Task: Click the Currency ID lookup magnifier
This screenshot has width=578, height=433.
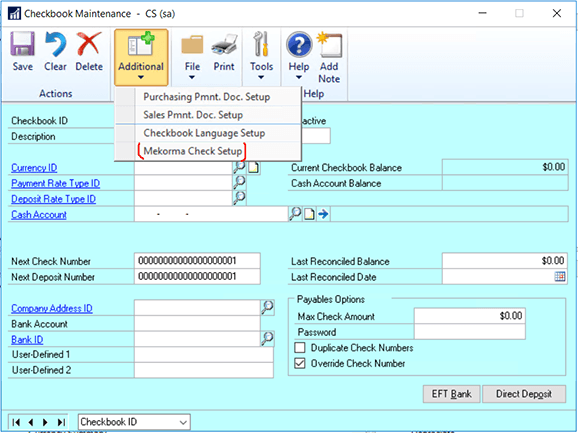Action: (x=239, y=167)
